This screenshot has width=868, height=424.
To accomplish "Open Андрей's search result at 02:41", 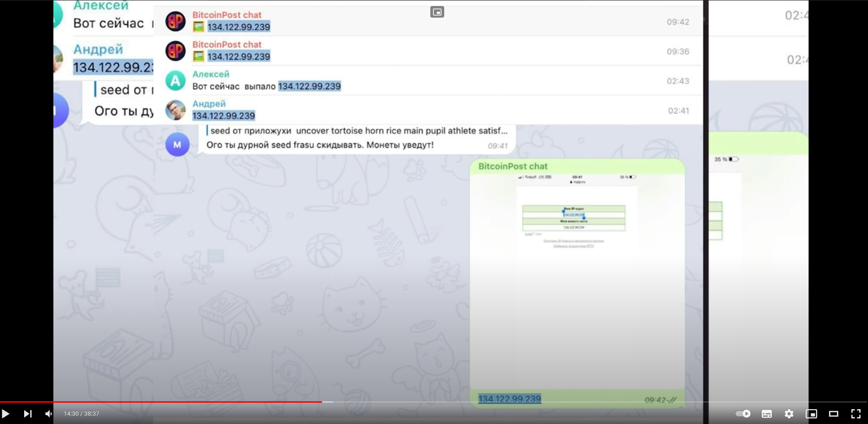I will [x=428, y=110].
